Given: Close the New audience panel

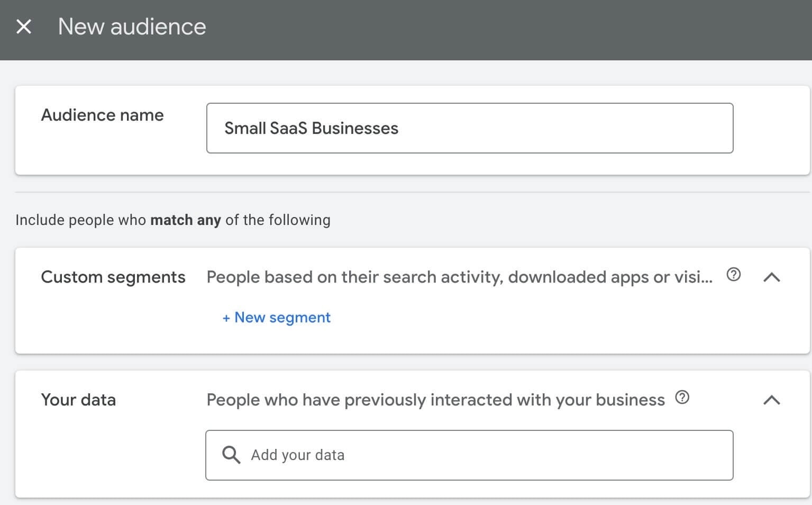Looking at the screenshot, I should click(24, 26).
